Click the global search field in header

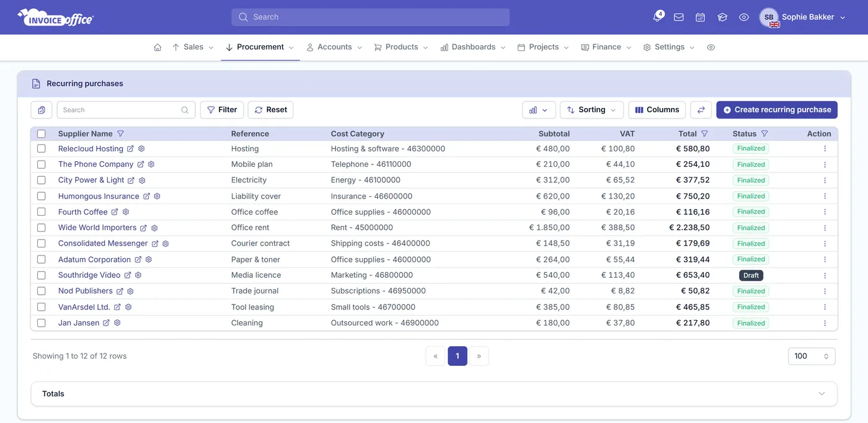(x=371, y=17)
